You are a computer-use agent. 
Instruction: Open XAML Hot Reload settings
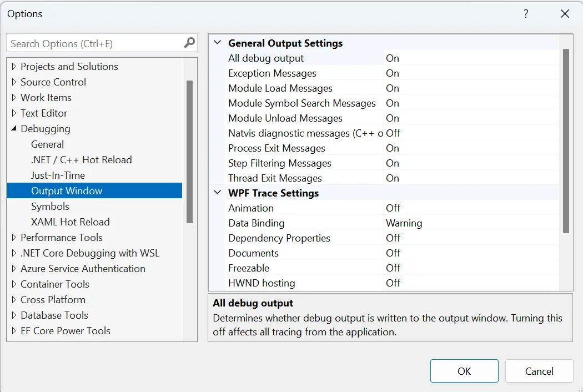coord(70,222)
